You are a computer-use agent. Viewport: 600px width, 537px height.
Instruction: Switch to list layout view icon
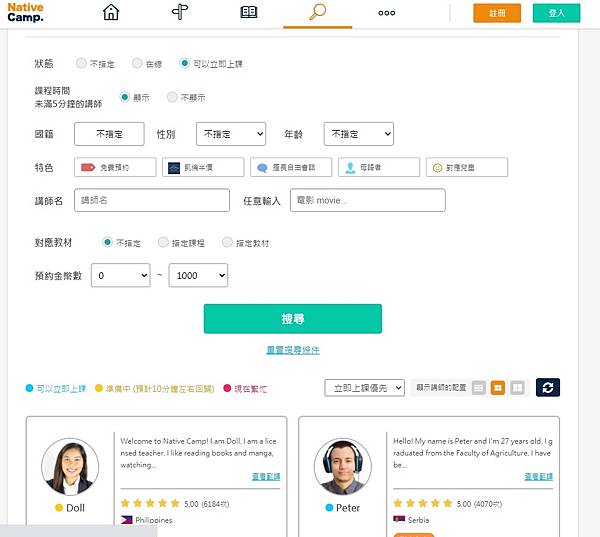pos(478,388)
